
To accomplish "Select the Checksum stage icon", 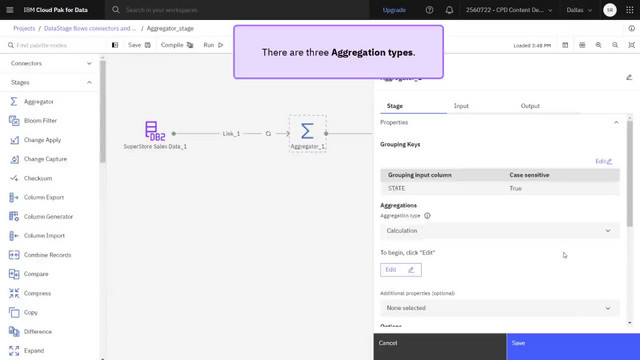I will tap(14, 178).
